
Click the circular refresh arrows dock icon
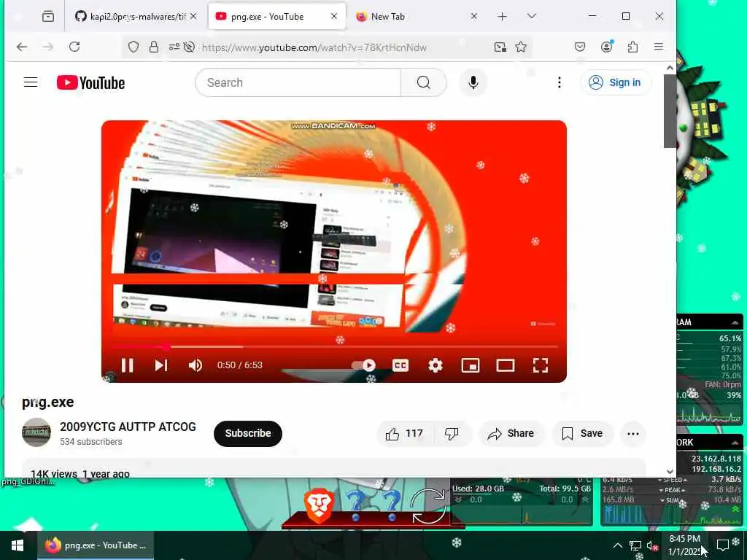click(427, 506)
